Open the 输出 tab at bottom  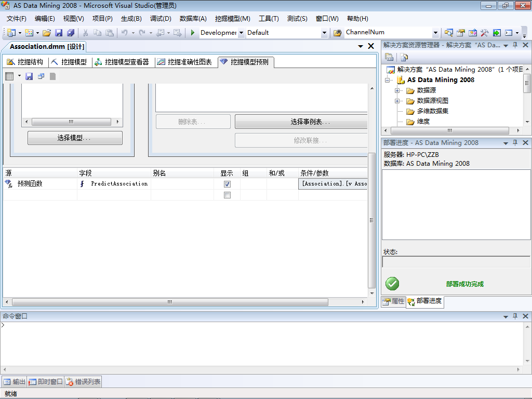14,382
